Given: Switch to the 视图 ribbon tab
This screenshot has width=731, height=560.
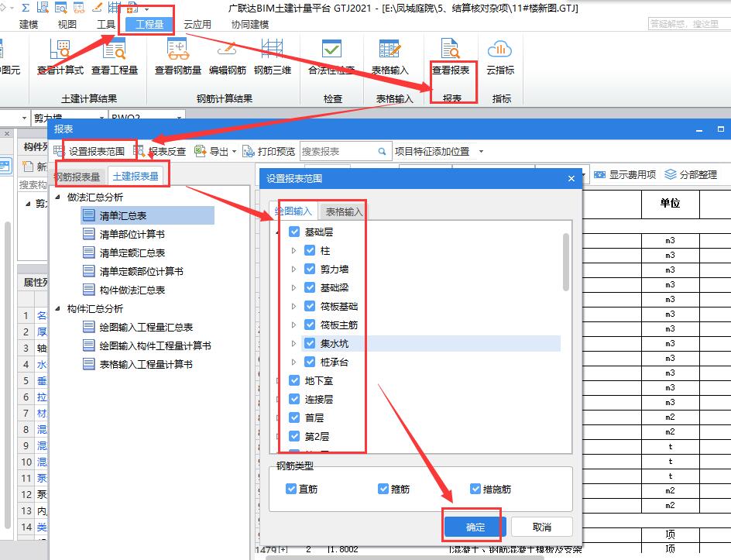Looking at the screenshot, I should (67, 24).
